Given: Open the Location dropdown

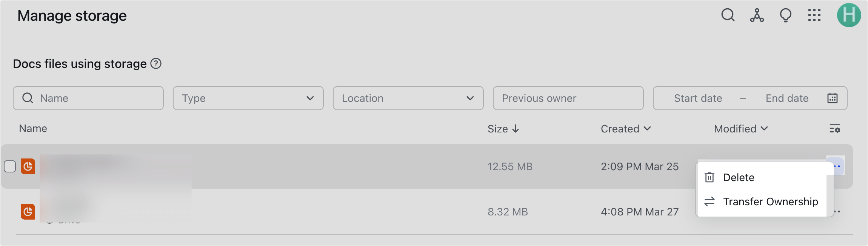Looking at the screenshot, I should coord(408,98).
